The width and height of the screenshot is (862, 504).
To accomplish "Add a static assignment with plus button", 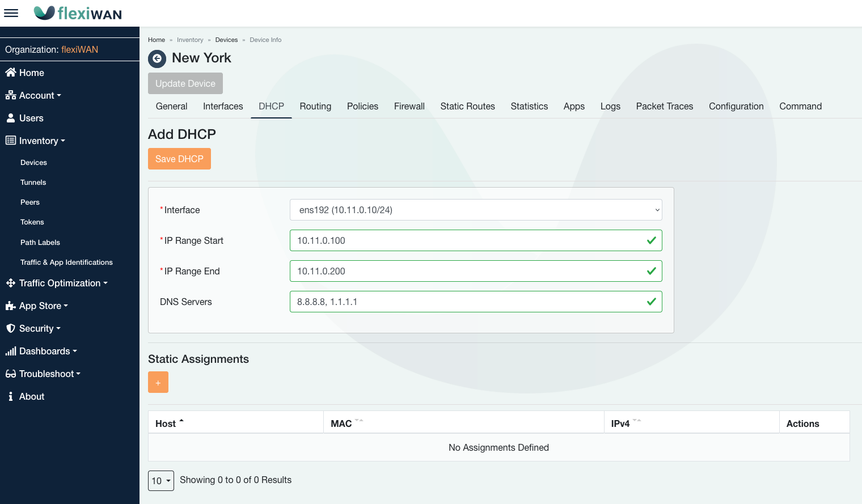I will point(158,383).
